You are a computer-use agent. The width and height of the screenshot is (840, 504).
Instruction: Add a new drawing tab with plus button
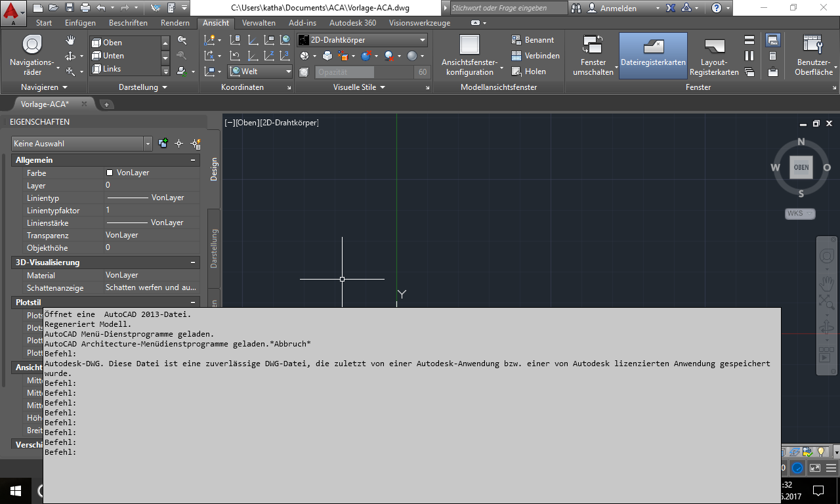pyautogui.click(x=106, y=104)
